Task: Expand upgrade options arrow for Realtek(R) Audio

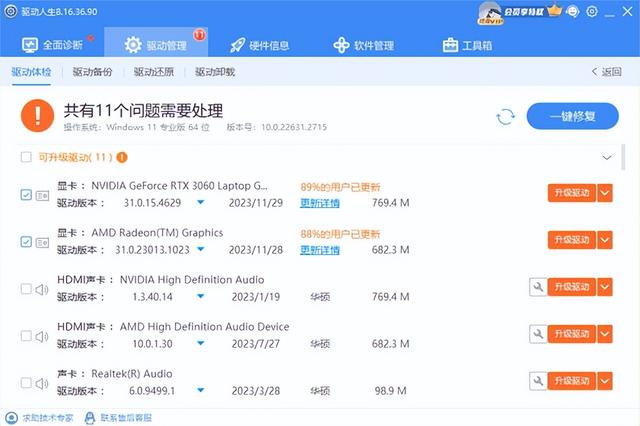Action: pyautogui.click(x=605, y=381)
